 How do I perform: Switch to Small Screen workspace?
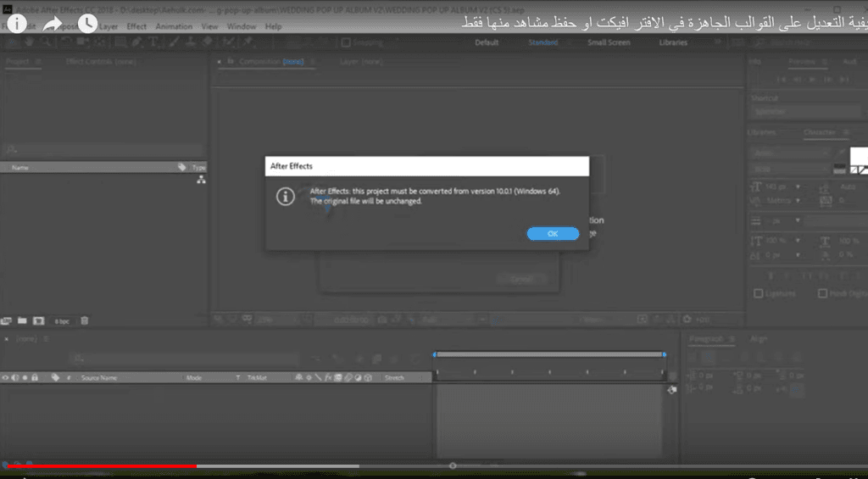click(x=609, y=42)
